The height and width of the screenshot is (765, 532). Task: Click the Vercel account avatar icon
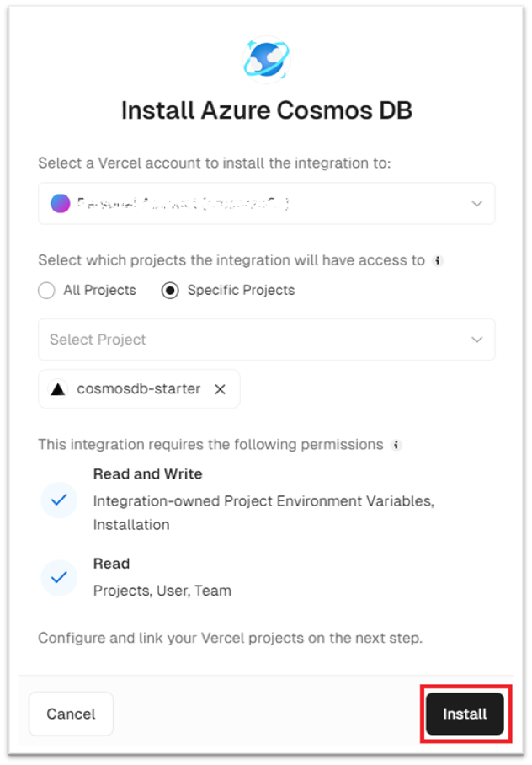(60, 204)
